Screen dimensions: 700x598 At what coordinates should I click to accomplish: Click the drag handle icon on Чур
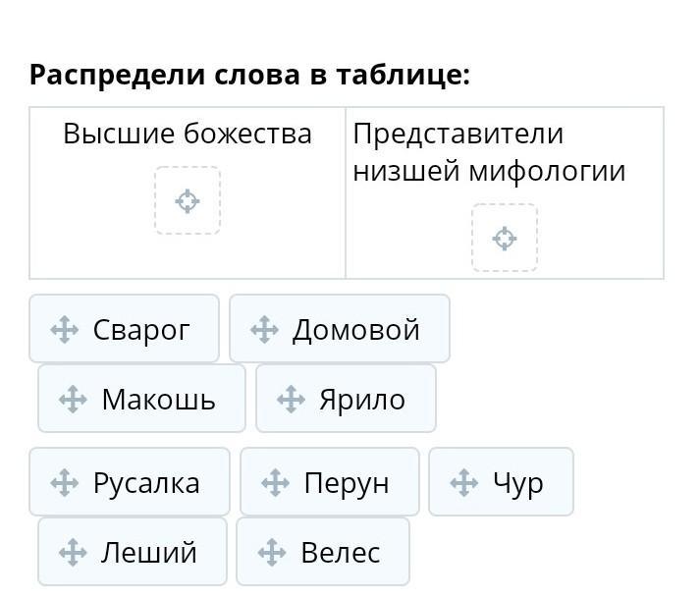pos(463,483)
